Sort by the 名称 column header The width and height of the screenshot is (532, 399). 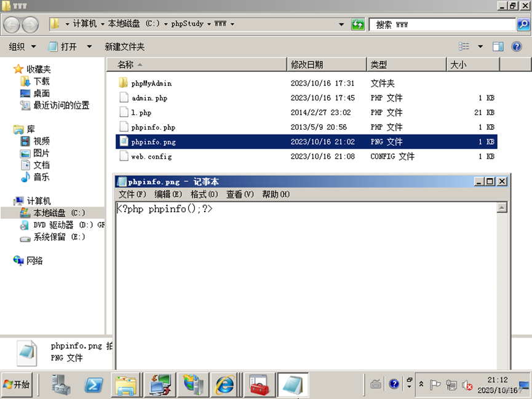197,65
